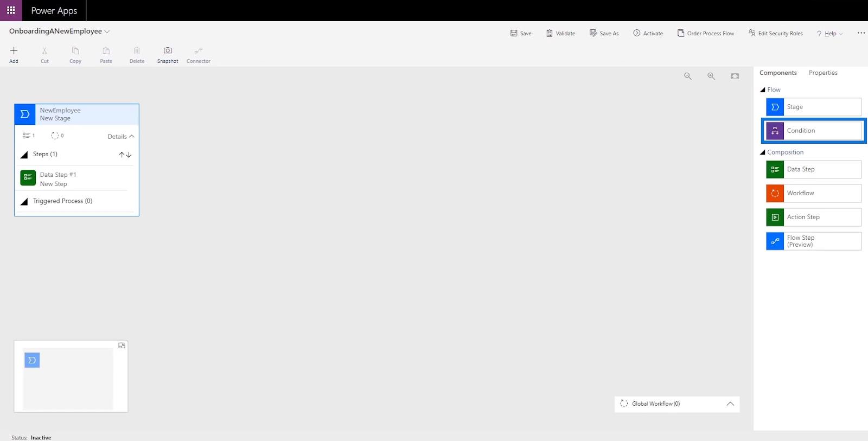The height and width of the screenshot is (441, 868).
Task: Click the steps count icon in stage
Action: coord(26,136)
